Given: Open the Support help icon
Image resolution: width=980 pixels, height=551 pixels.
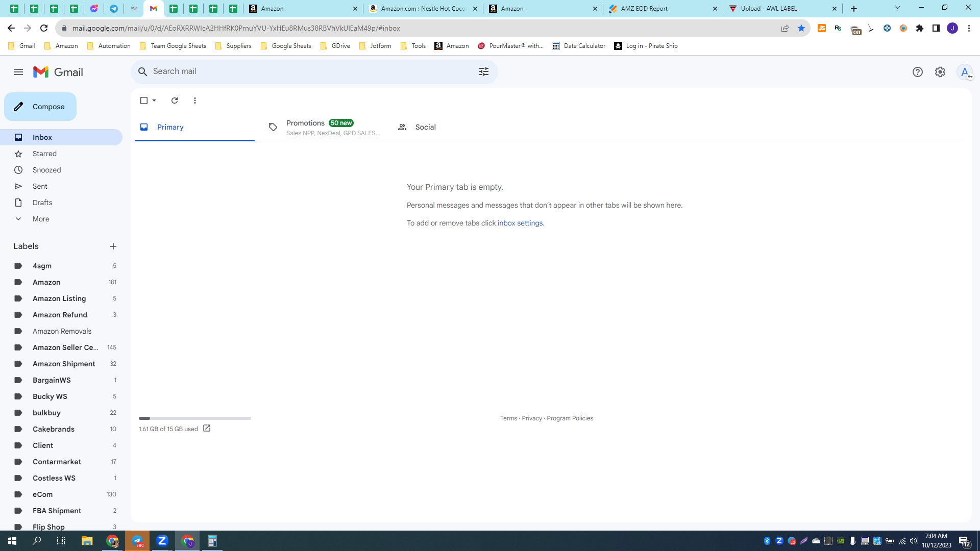Looking at the screenshot, I should click(x=918, y=72).
